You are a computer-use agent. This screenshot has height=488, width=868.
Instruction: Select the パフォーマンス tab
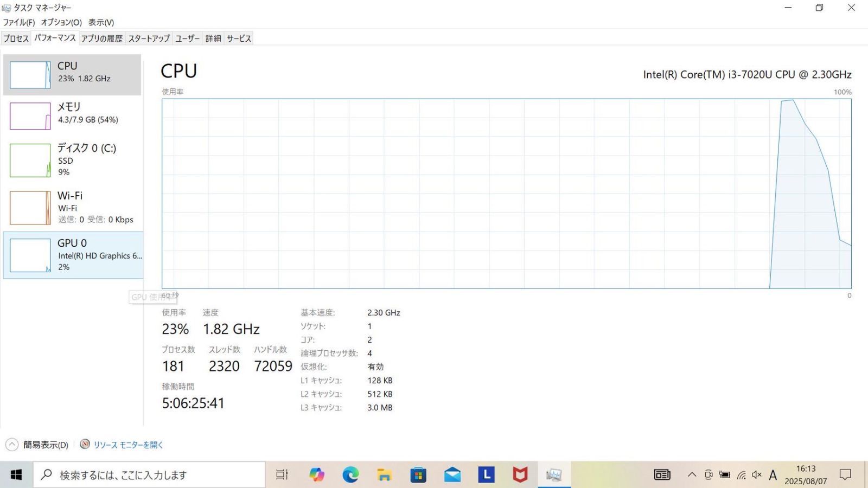coord(55,38)
